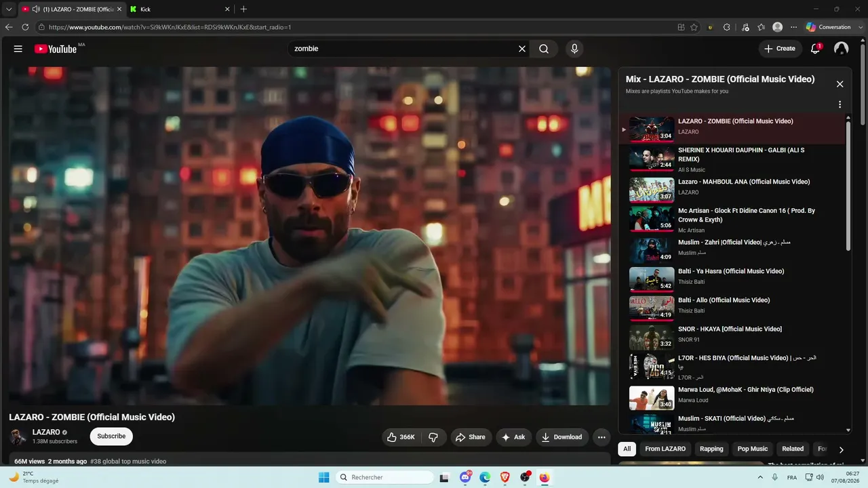This screenshot has height=488, width=868.
Task: Clear the zombie search text
Action: [522, 49]
